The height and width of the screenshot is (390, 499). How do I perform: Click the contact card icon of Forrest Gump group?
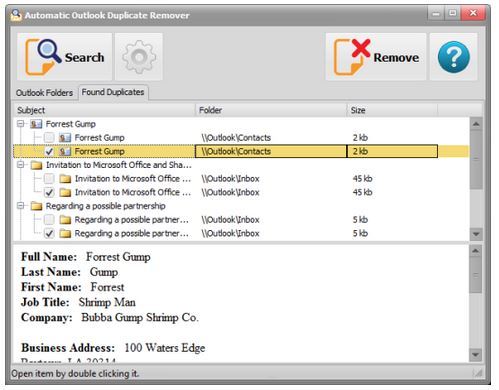[x=36, y=124]
